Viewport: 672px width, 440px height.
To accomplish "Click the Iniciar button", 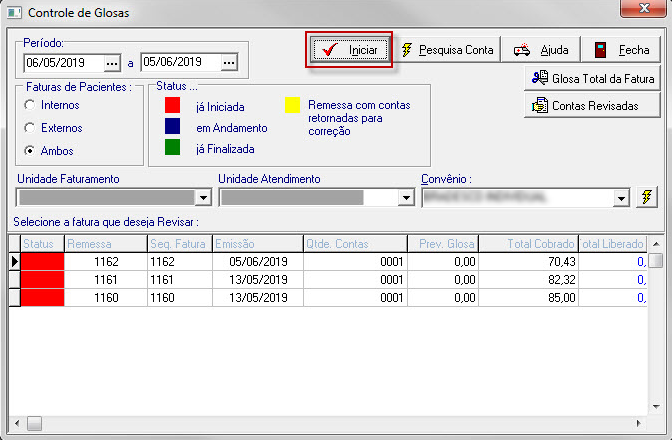I will click(349, 50).
